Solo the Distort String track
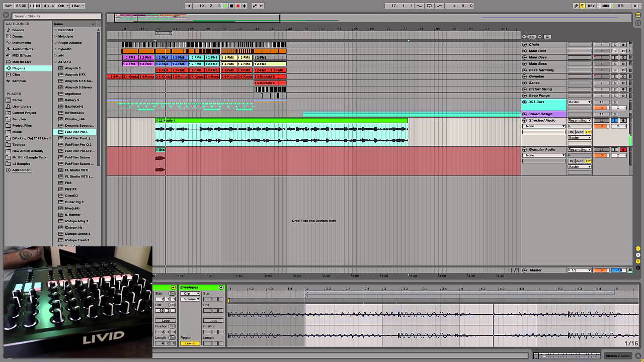Screen dimensions: 644x362 pos(614,89)
